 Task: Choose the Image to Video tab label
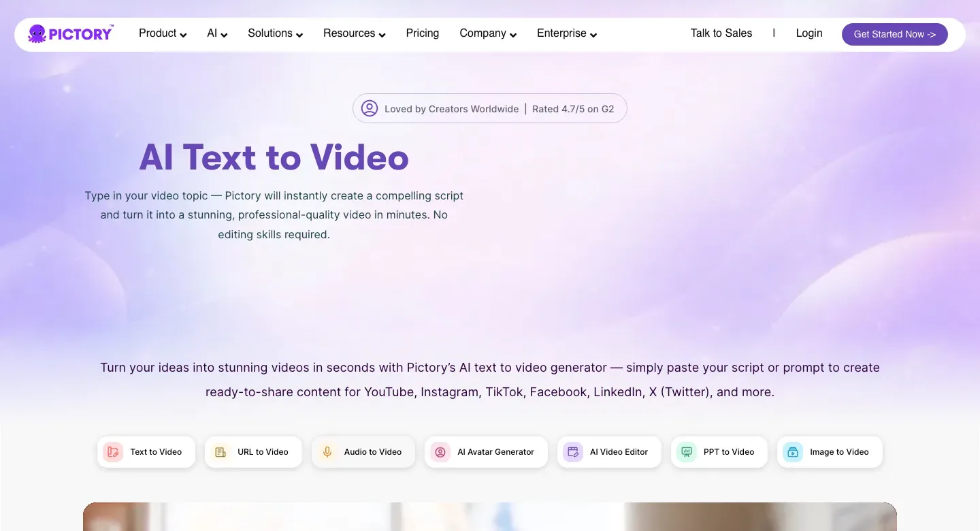point(839,452)
